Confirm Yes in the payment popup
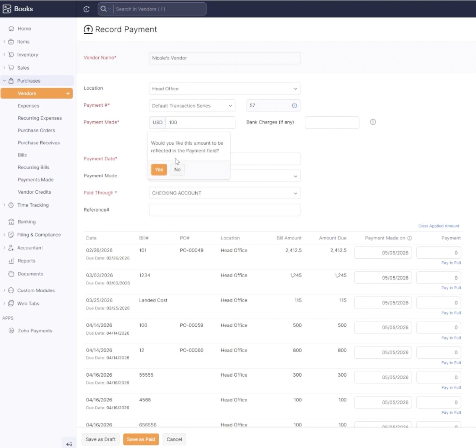Viewport: 476px width, 448px height. pyautogui.click(x=159, y=169)
